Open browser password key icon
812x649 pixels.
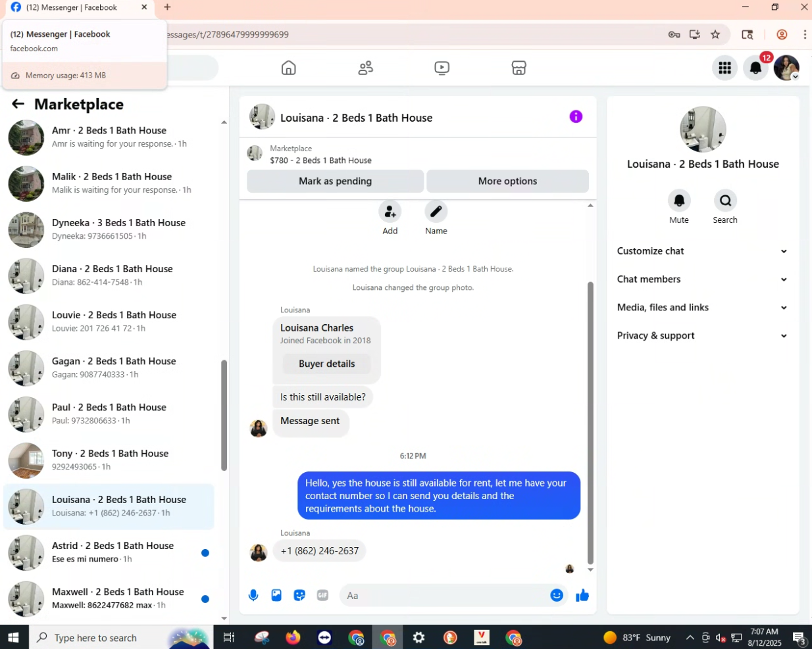[x=674, y=34]
